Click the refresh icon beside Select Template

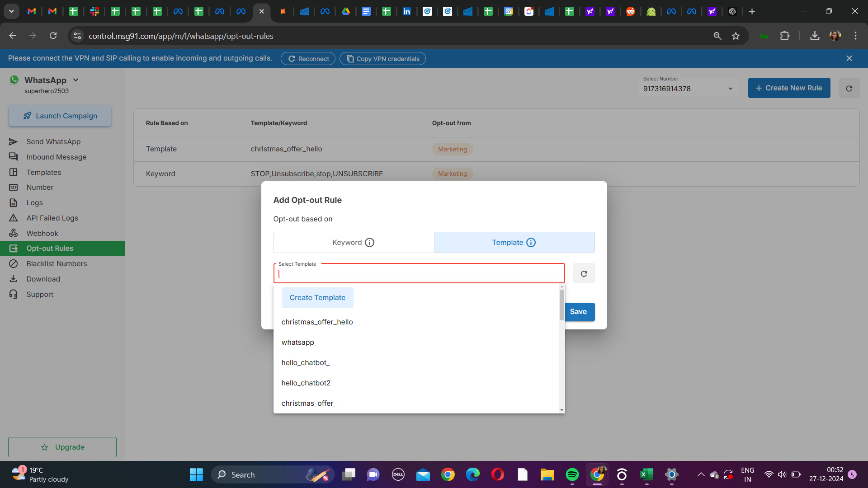pos(584,274)
